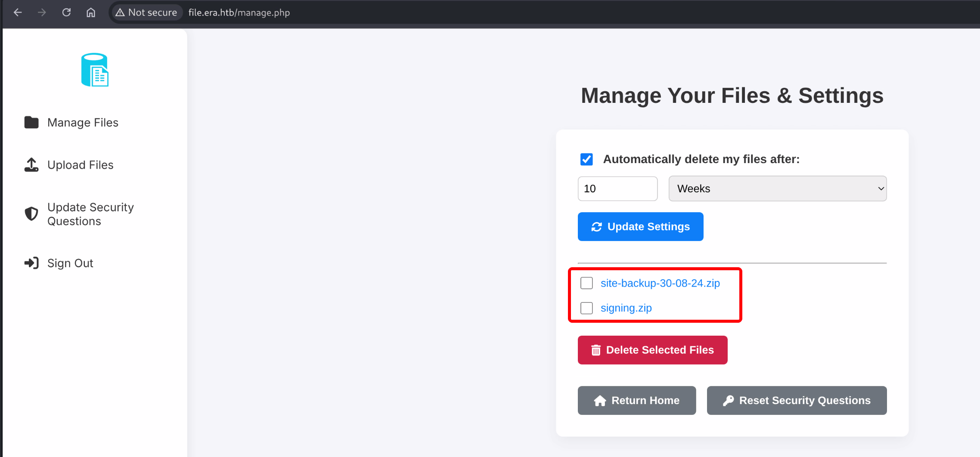The image size is (980, 457).
Task: Reload the page with the refresh icon
Action: 66,12
